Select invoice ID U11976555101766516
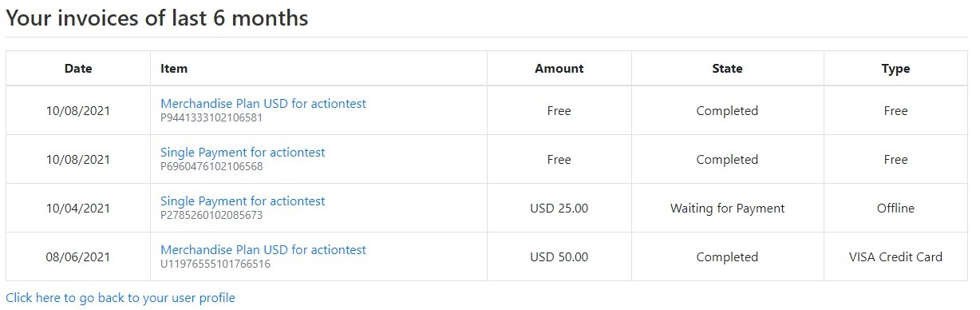Viewport: 980px width, 310px height. 215,264
